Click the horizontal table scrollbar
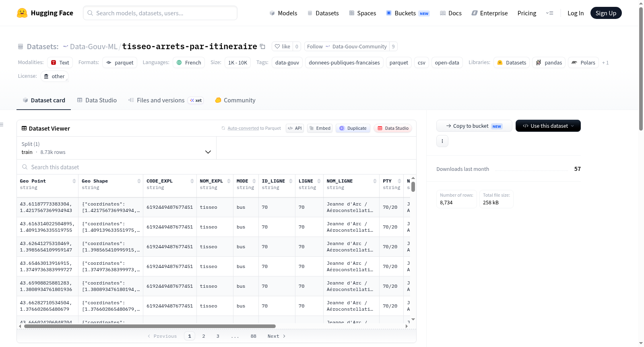Screen dimensions: 644x347 150,326
